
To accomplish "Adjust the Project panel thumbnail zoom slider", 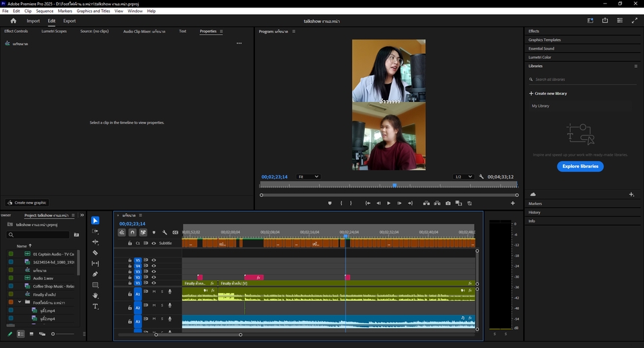I will tap(54, 334).
